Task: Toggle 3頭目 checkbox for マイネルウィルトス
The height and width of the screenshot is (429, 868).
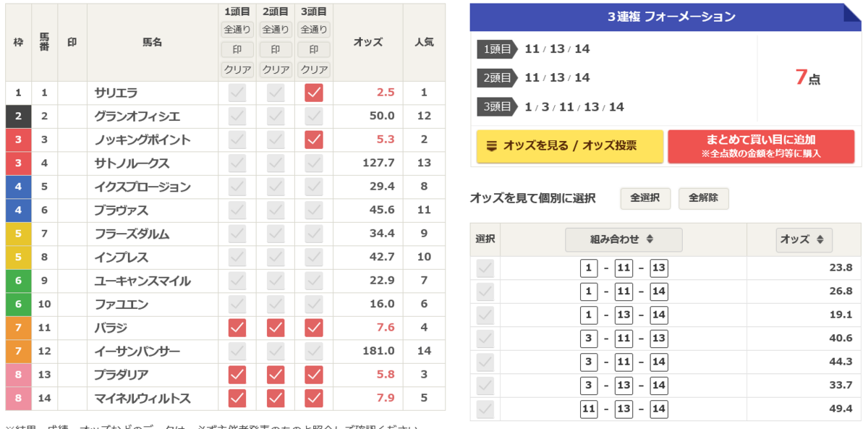Action: [x=313, y=398]
